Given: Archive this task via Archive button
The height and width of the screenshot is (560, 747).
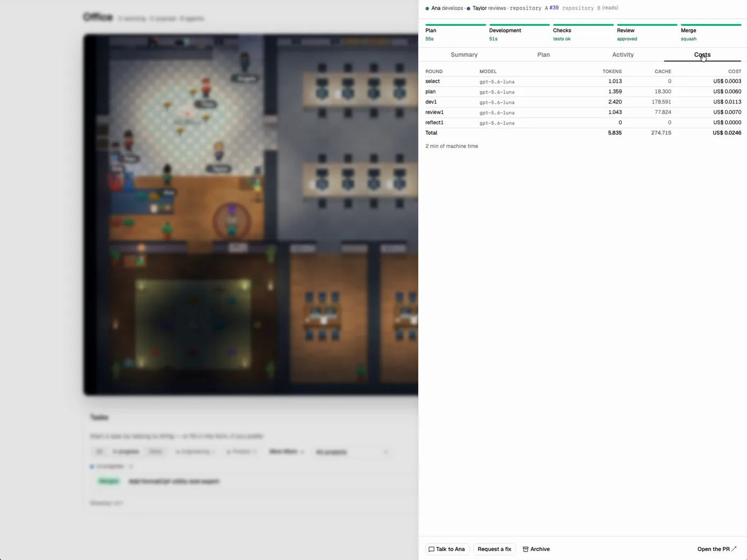Looking at the screenshot, I should click(536, 549).
